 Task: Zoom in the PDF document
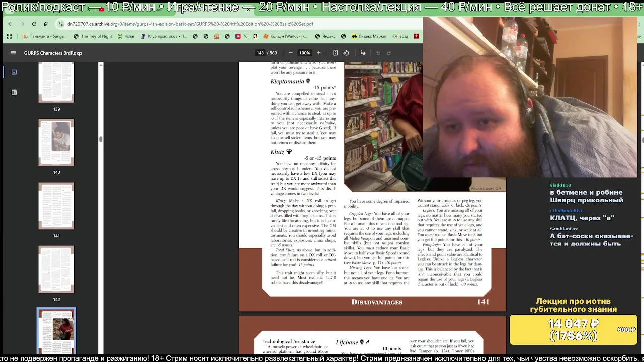318,53
